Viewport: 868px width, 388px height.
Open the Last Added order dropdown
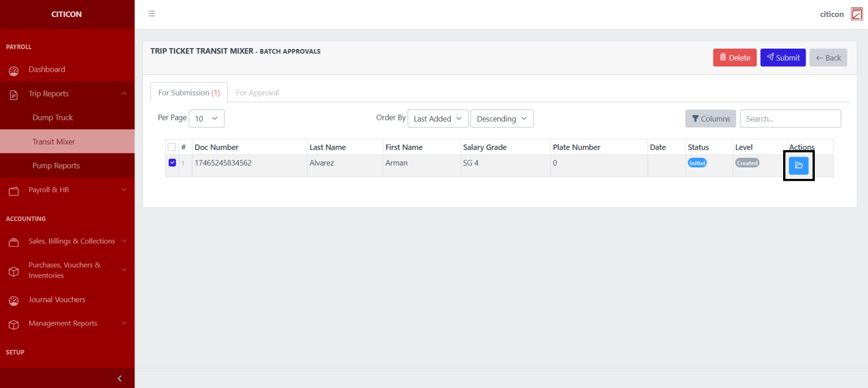(438, 118)
